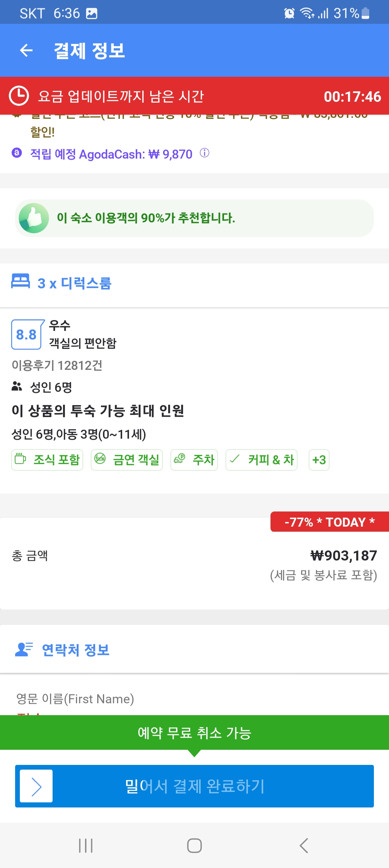The image size is (389, 868).
Task: Tap the 8.8 review score badge
Action: point(27,335)
